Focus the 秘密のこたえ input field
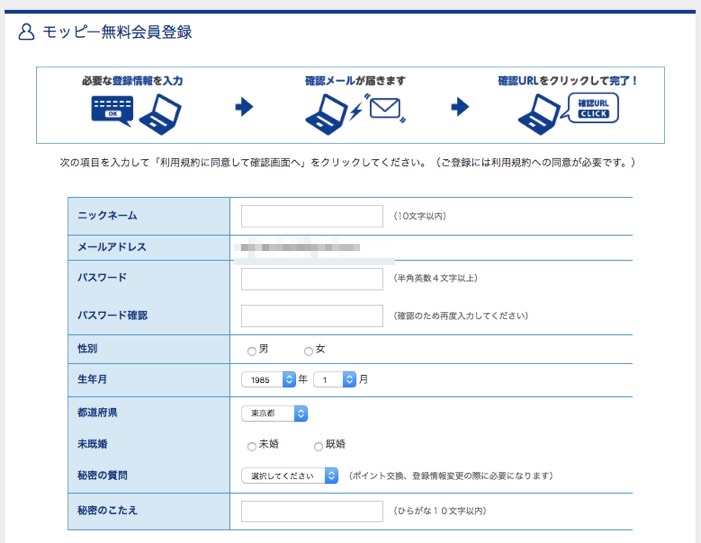 (x=312, y=511)
